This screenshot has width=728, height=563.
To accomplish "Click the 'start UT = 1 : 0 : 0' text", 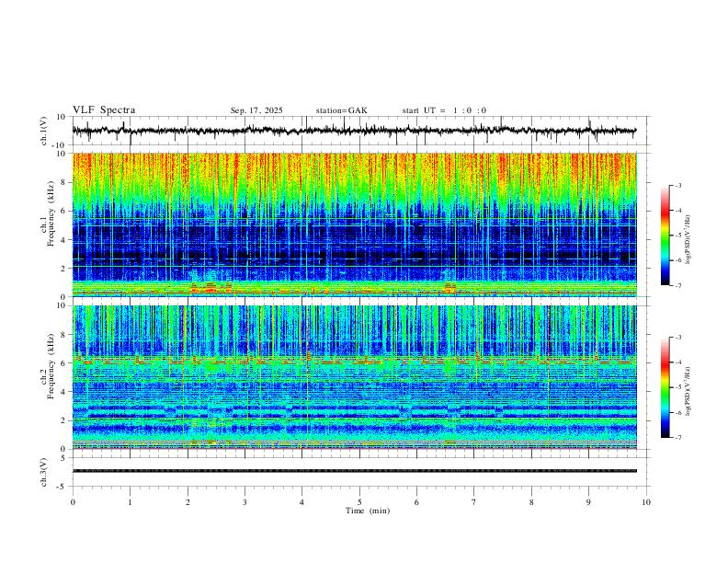I will click(x=444, y=110).
